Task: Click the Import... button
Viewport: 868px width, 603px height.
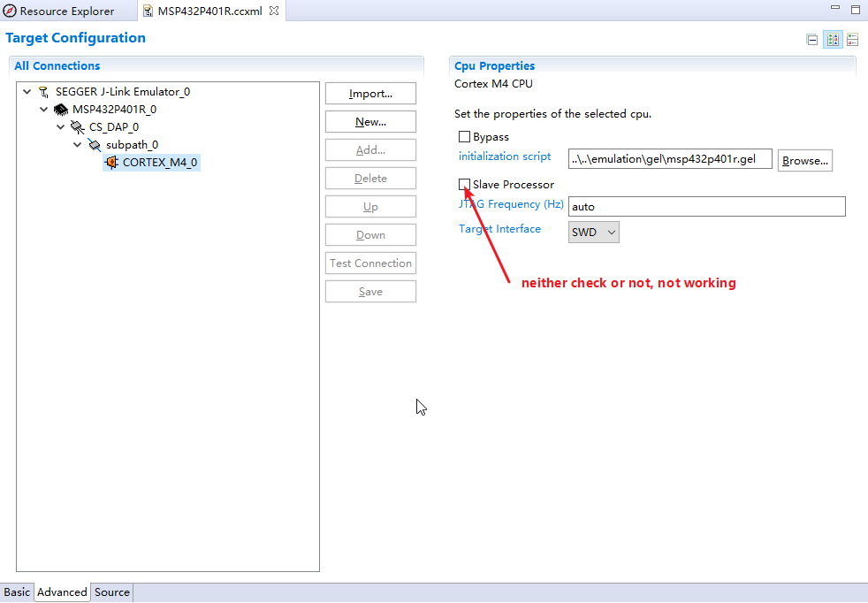Action: point(370,94)
